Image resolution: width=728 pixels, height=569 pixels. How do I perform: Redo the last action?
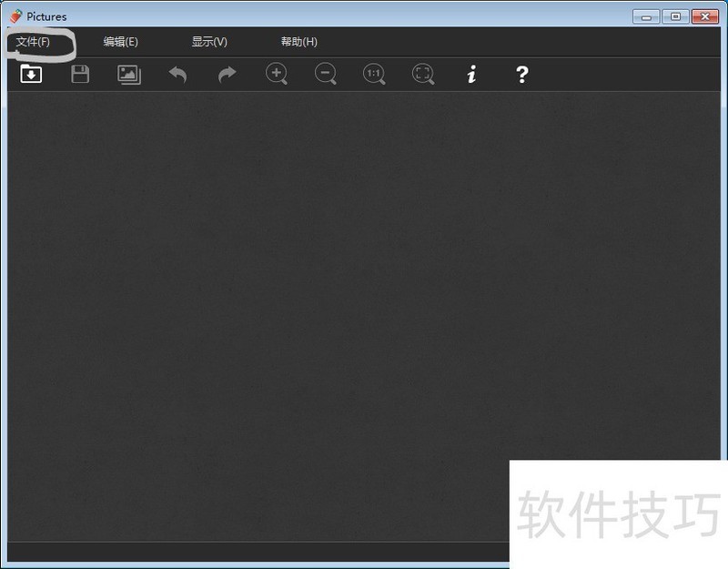coord(227,75)
